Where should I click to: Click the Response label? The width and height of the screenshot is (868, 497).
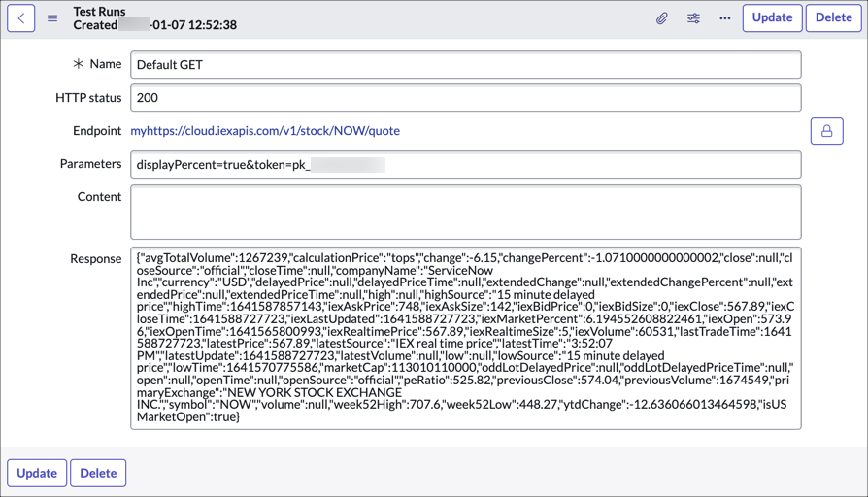96,259
